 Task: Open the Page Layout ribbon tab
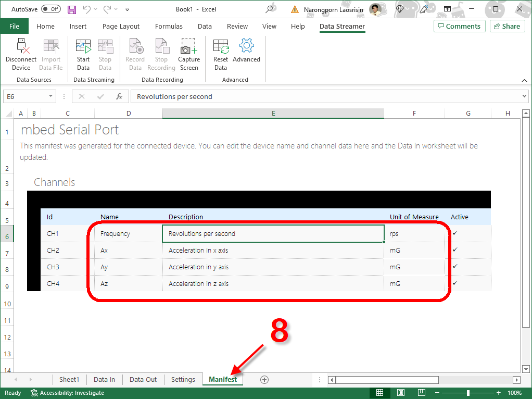pos(121,26)
